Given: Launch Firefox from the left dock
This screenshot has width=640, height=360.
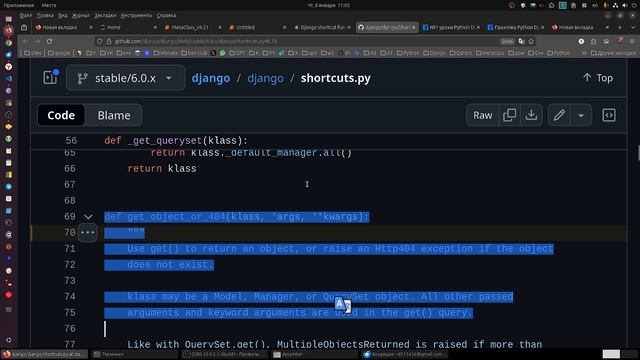Looking at the screenshot, I should click(x=9, y=30).
